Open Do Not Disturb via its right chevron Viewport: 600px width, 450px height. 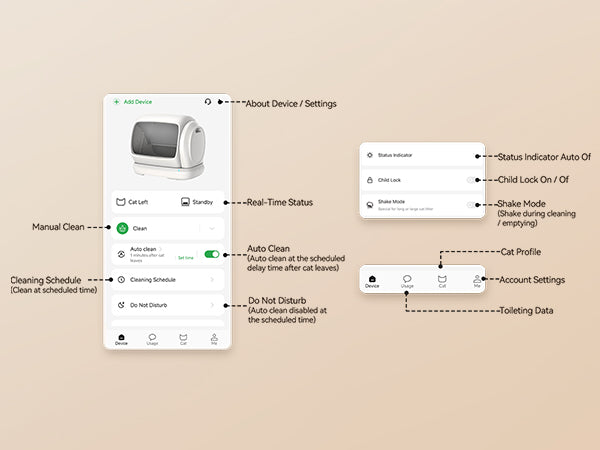(212, 306)
